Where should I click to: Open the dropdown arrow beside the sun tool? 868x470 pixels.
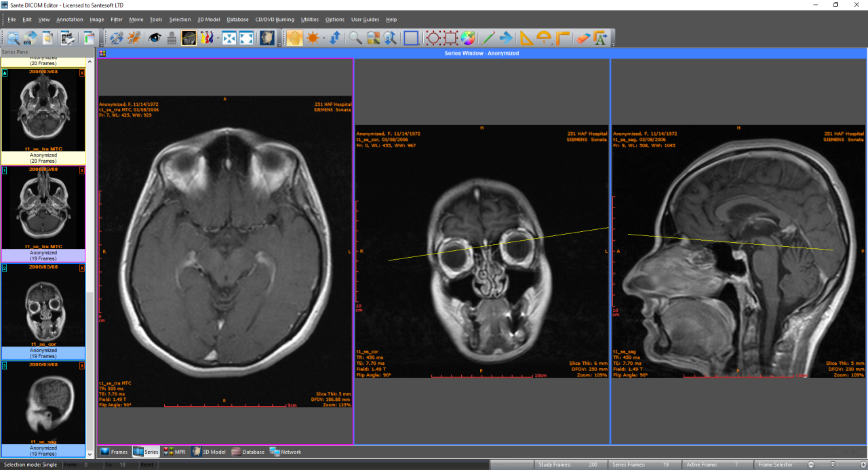click(323, 38)
